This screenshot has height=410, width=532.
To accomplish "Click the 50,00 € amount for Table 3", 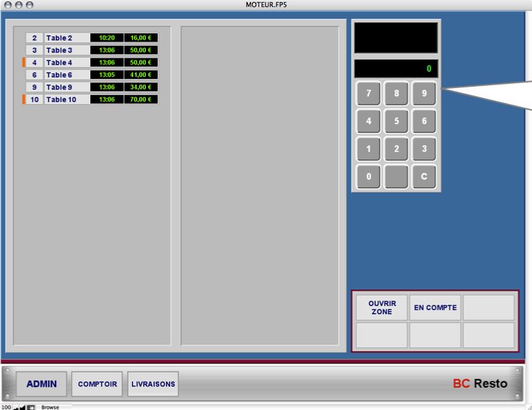I will (141, 50).
